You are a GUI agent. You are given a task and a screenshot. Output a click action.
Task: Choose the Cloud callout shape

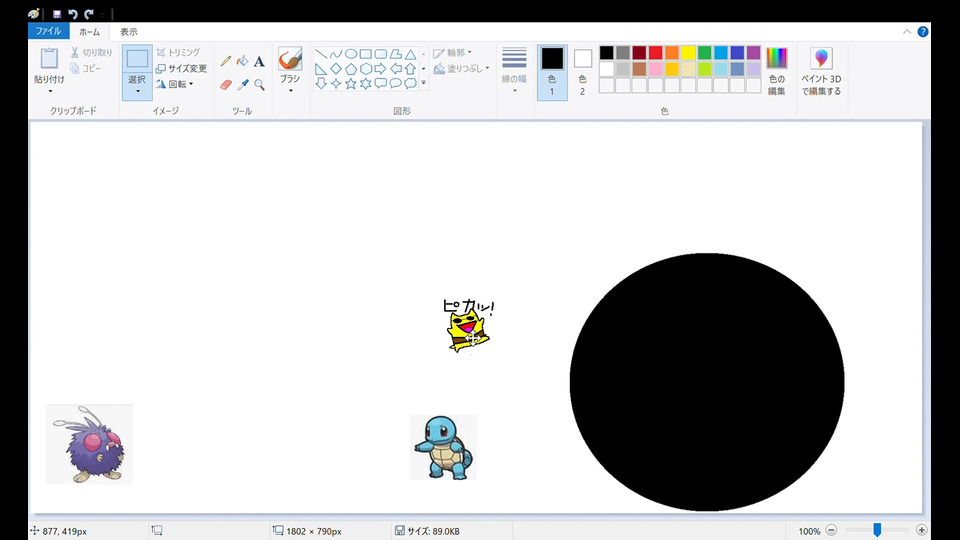(x=410, y=83)
